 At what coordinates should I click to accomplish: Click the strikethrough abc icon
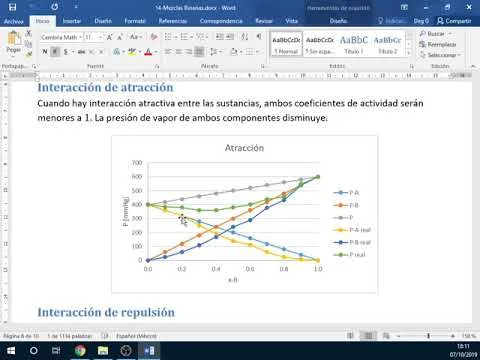pyautogui.click(x=81, y=52)
